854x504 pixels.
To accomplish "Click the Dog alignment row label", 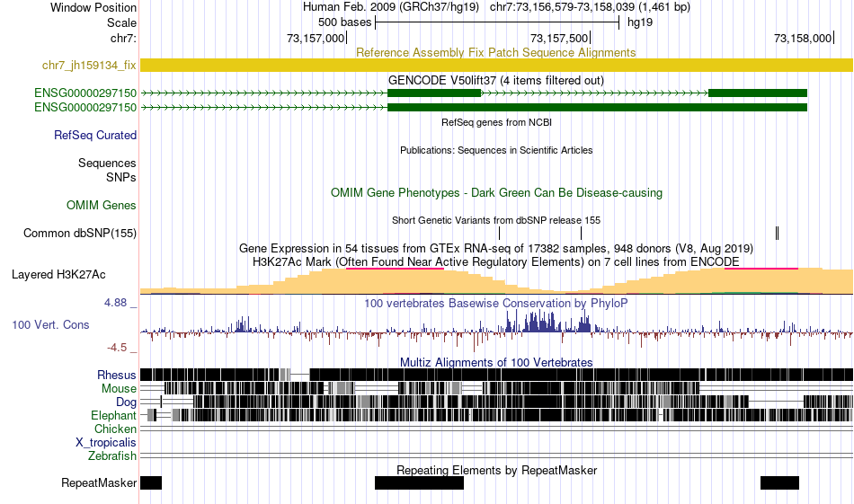I will pos(127,402).
